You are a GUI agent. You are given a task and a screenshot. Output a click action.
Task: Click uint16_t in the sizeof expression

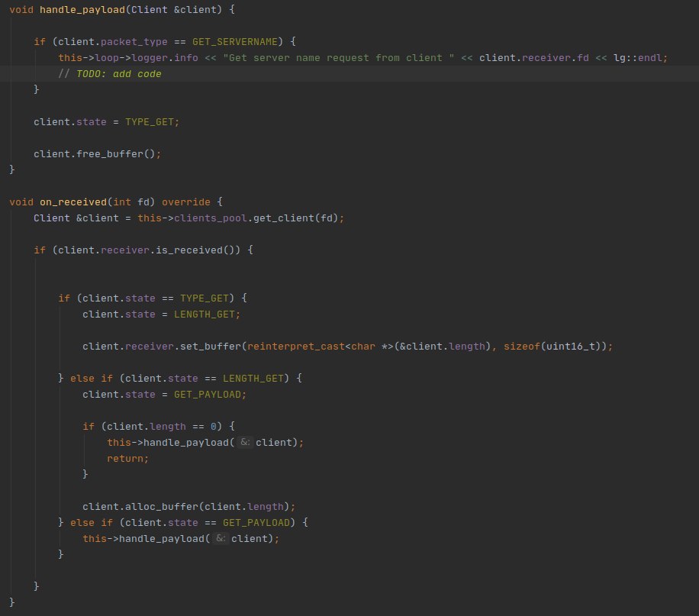pyautogui.click(x=571, y=347)
